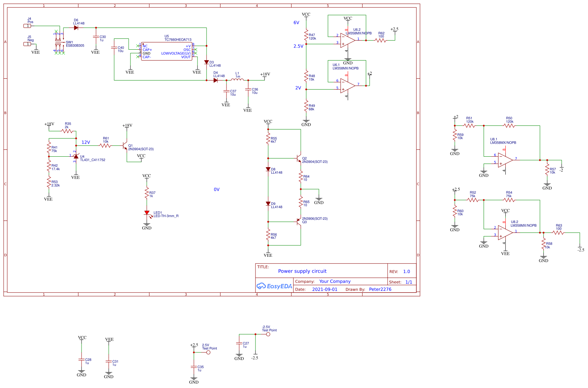Click the LED1 LED-TH-3mm_R symbol
The image size is (588, 388).
(x=147, y=213)
